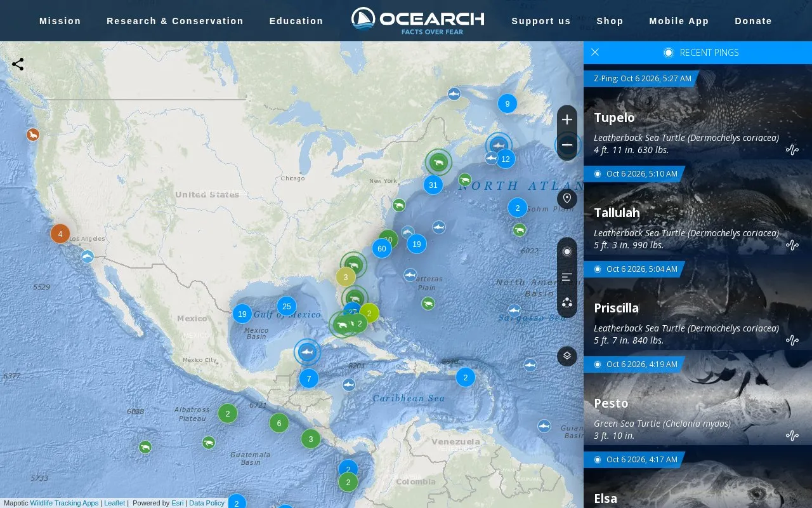This screenshot has width=812, height=508.
Task: Open the Wildlife Tracking Apps link
Action: click(x=64, y=503)
